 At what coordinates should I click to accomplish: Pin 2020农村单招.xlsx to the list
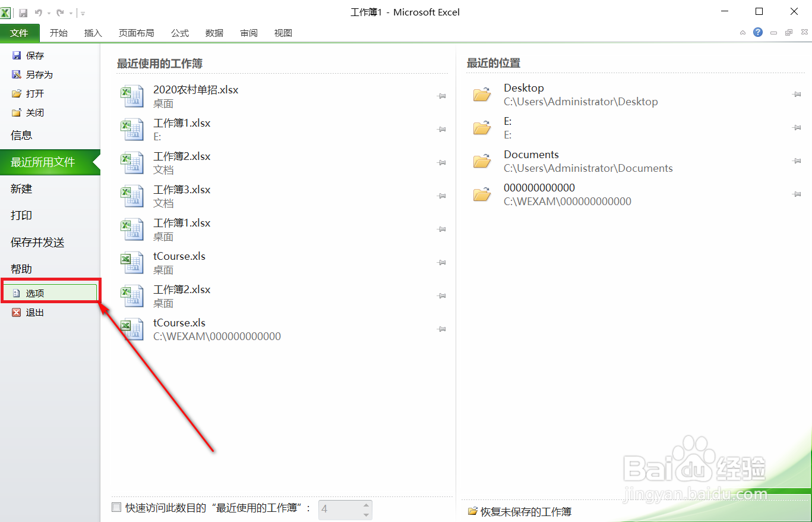point(442,96)
